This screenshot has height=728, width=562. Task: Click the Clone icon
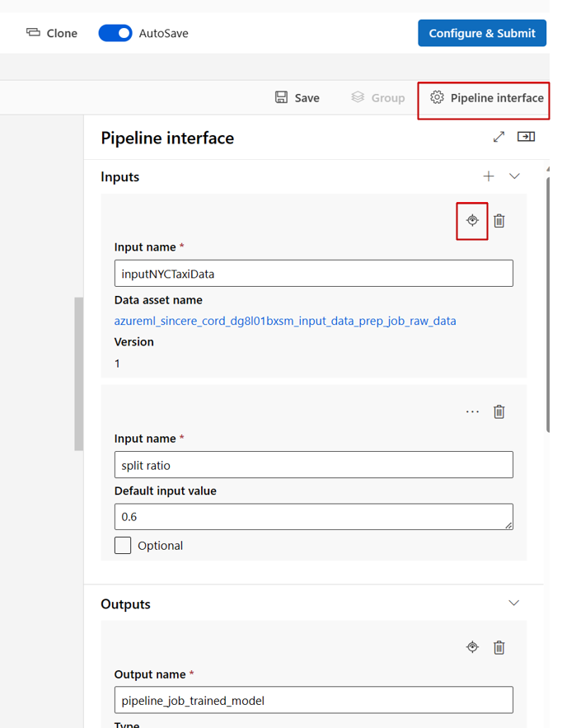[31, 33]
